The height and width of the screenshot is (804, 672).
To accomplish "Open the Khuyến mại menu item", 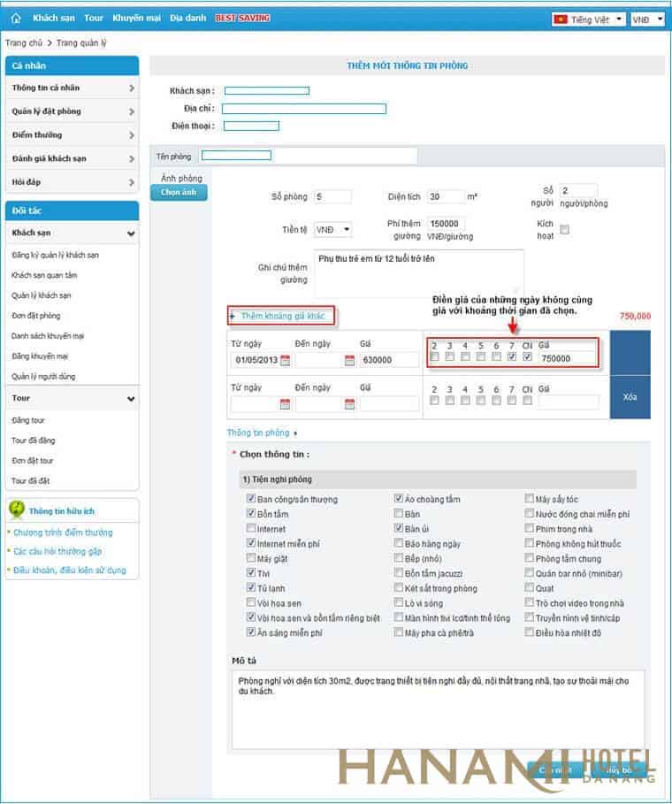I will pyautogui.click(x=136, y=18).
